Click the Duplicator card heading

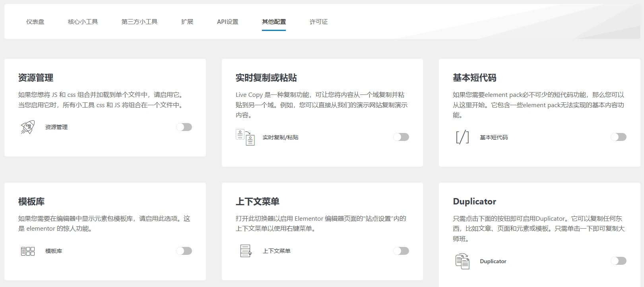point(475,202)
